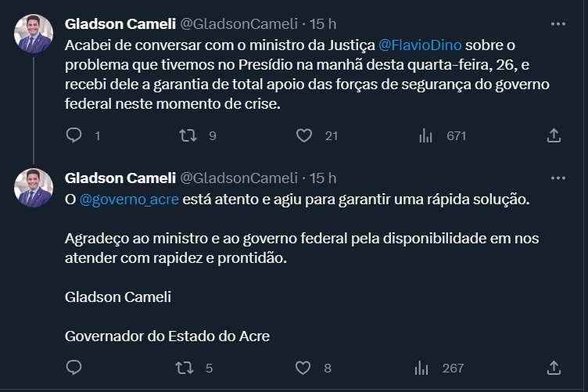View analytics of tweet with 671 views
This screenshot has width=588, height=392.
tap(426, 135)
